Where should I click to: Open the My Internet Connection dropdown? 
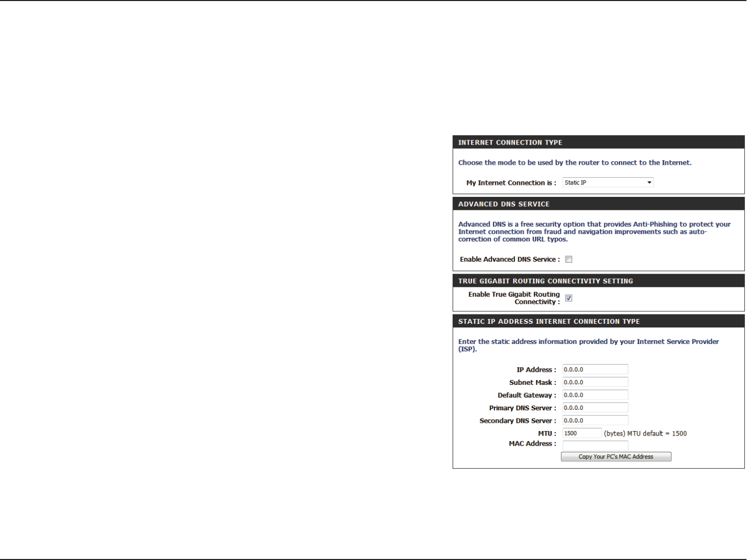pos(608,182)
